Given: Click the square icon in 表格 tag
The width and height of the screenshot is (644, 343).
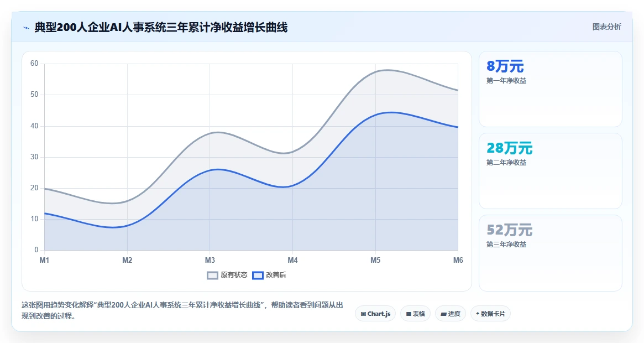Looking at the screenshot, I should click(x=409, y=314).
